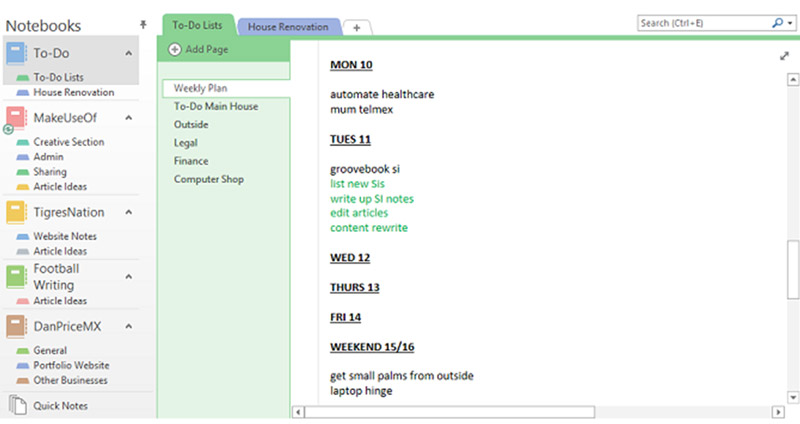Click the pin icon beside Notebooks header
The image size is (800, 424).
[x=144, y=24]
